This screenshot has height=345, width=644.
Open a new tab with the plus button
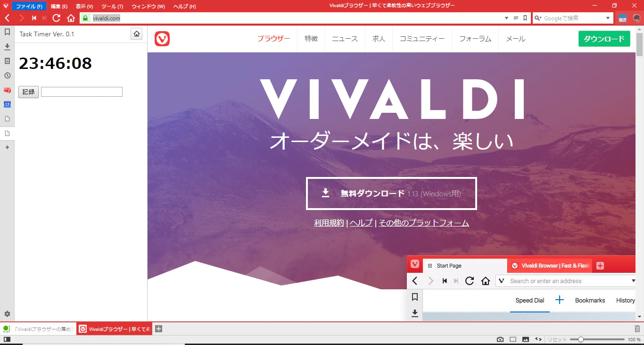[x=159, y=329]
